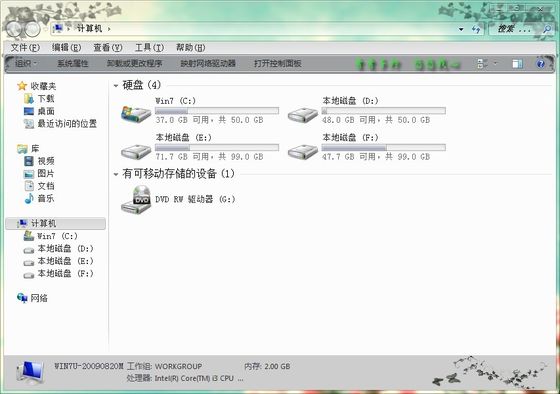
Task: Click the 处理器: Intel(R) Core(TM) i3 text
Action: click(x=185, y=378)
